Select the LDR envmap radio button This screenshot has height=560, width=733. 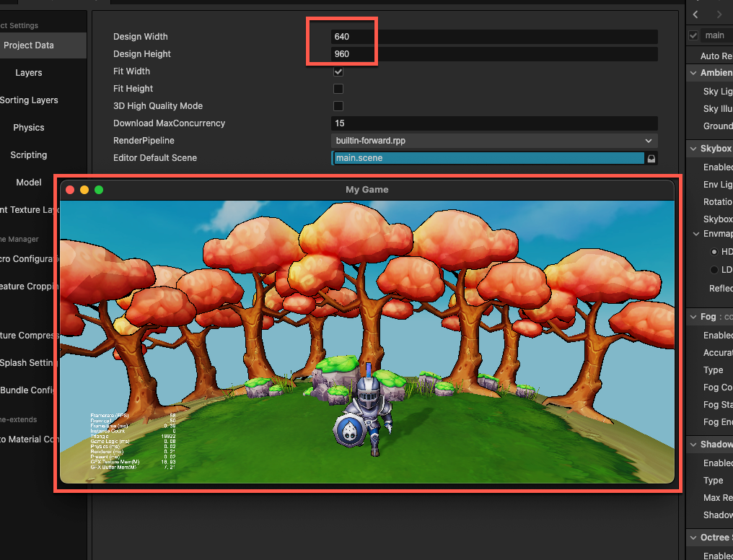point(714,270)
